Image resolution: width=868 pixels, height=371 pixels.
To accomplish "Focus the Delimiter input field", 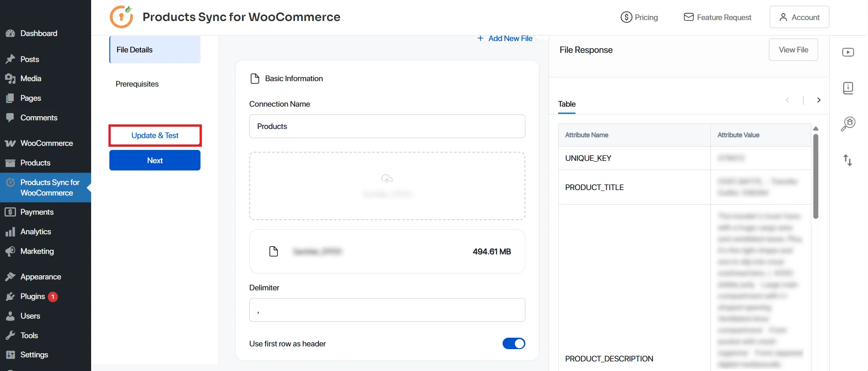I will click(387, 310).
